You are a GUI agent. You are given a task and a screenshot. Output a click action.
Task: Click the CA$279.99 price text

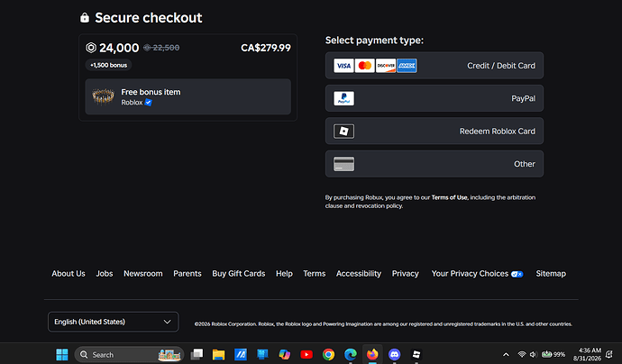[265, 48]
